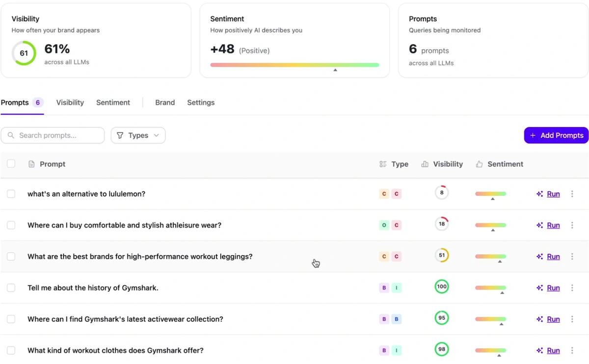
Task: Click the purple B badge on workout clothes row
Action: pos(384,351)
